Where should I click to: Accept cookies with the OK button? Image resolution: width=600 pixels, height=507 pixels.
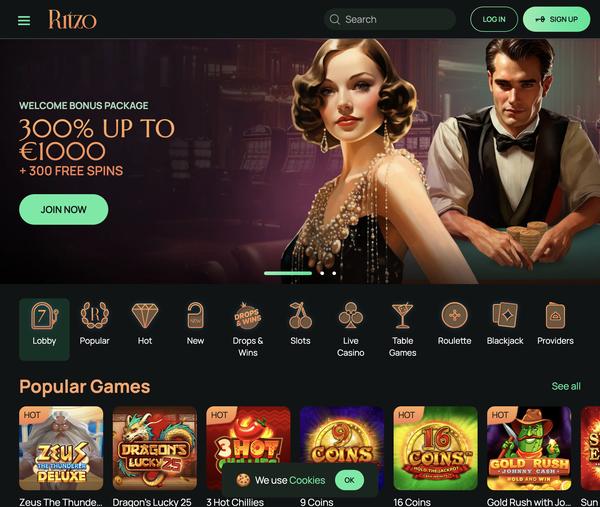point(349,480)
